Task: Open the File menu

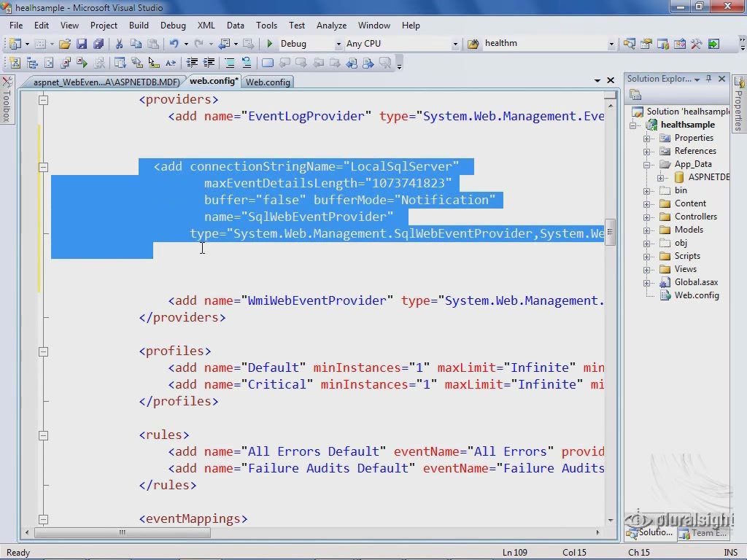Action: pyautogui.click(x=16, y=26)
